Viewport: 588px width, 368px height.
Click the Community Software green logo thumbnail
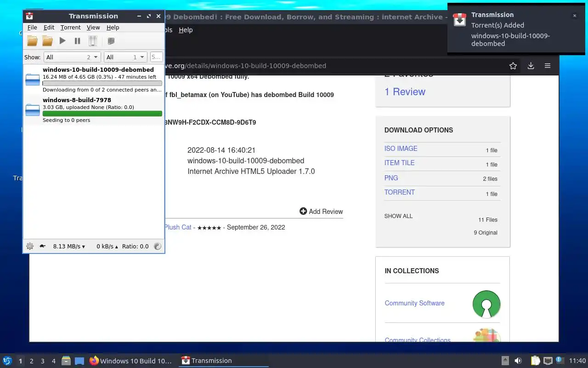coord(486,304)
